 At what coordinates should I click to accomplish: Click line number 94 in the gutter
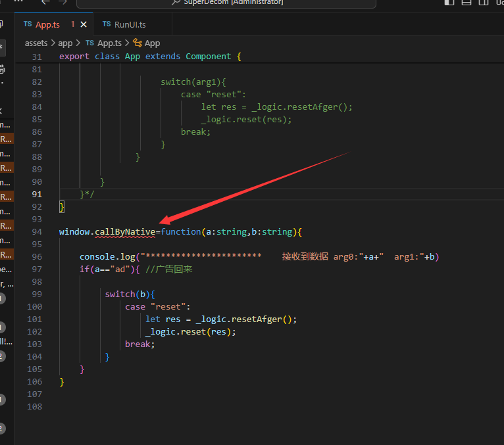(37, 232)
